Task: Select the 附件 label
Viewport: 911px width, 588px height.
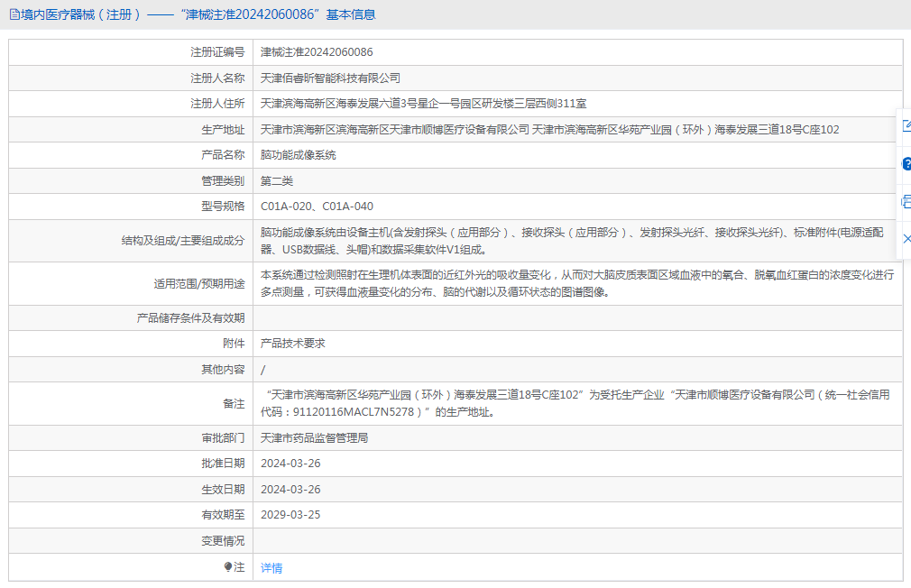Action: [234, 344]
